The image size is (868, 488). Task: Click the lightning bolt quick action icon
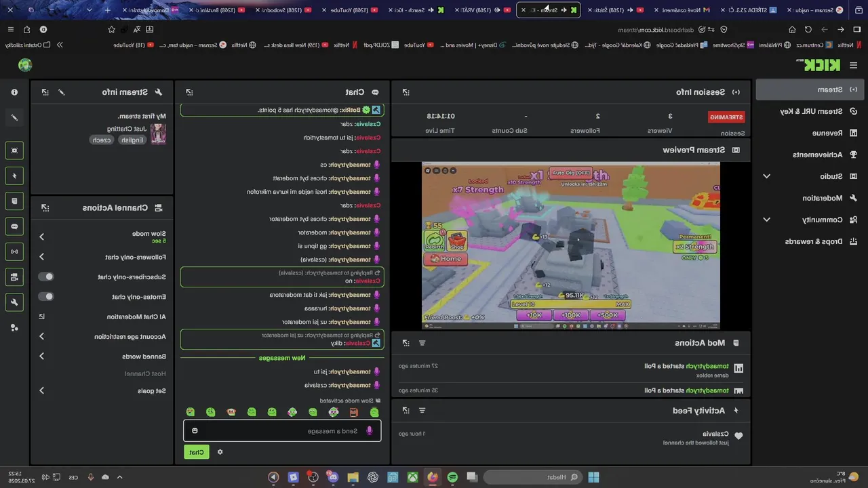(14, 176)
